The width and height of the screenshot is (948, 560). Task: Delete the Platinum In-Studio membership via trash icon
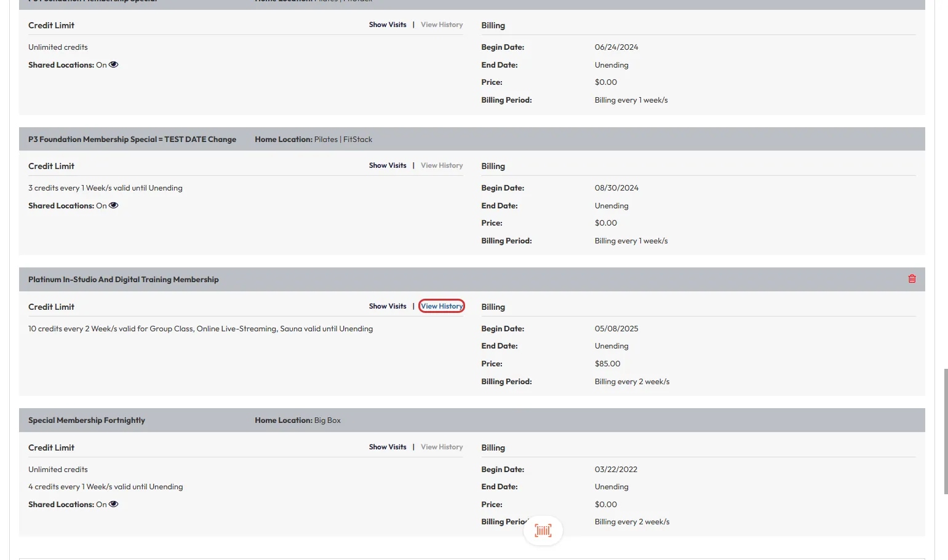pos(912,279)
